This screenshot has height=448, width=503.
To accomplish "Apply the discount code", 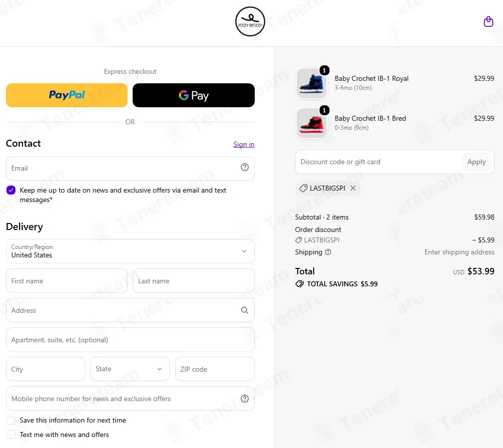I will (x=477, y=162).
